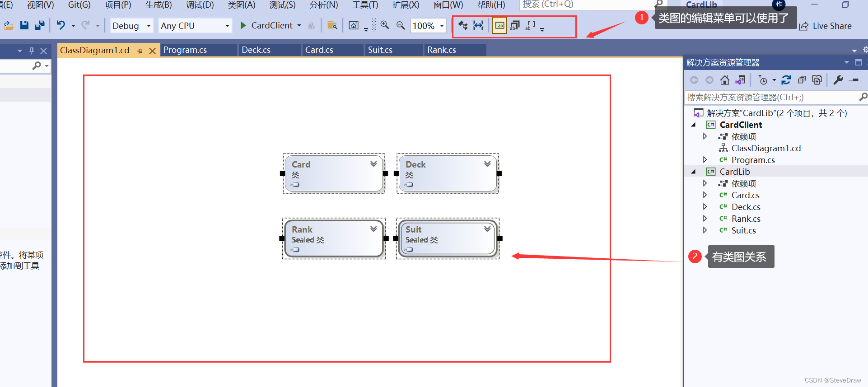This screenshot has width=868, height=387.
Task: Sync with active document in Solution Explorer
Action: point(786,80)
